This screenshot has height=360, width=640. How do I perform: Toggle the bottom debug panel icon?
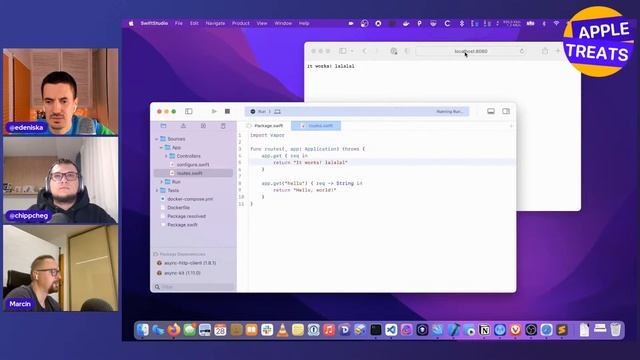491,111
